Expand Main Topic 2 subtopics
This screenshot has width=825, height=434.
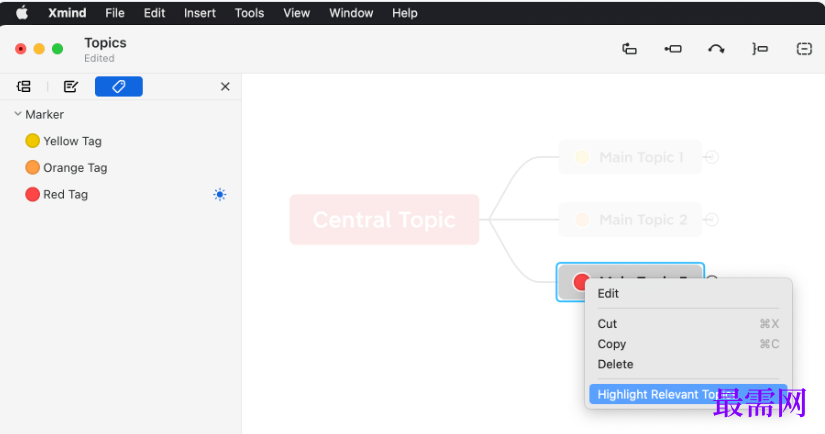pyautogui.click(x=711, y=219)
